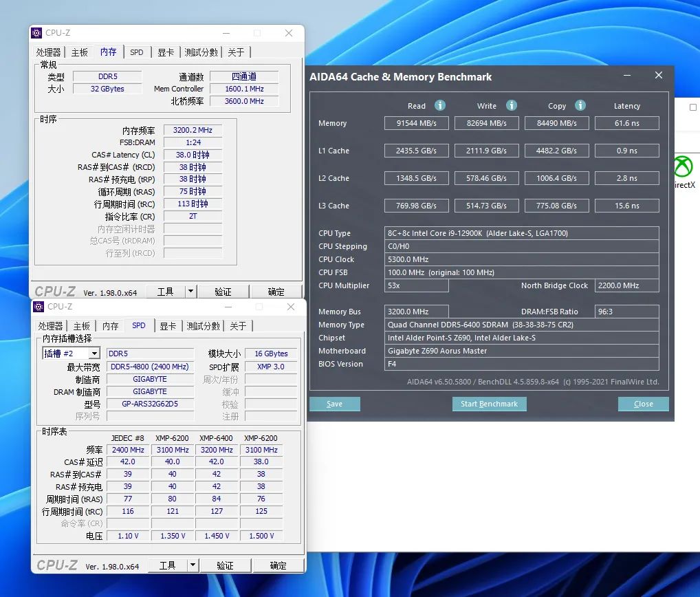The image size is (700, 597).
Task: Expand the 工具 dropdown arrow in lower CPU-Z
Action: [193, 565]
